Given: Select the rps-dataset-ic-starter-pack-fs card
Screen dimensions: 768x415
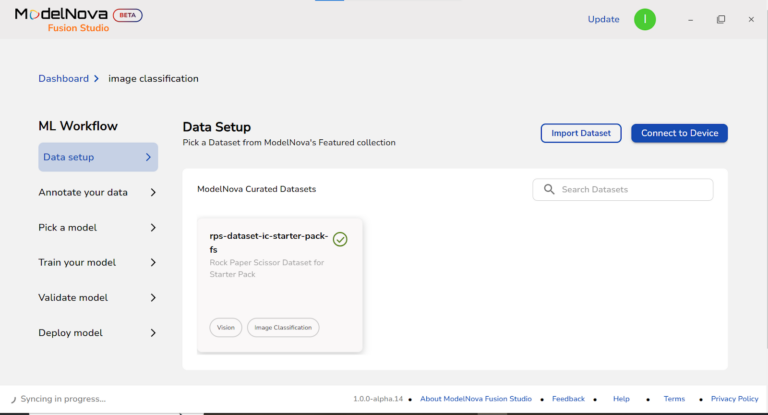Looking at the screenshot, I should click(x=280, y=285).
